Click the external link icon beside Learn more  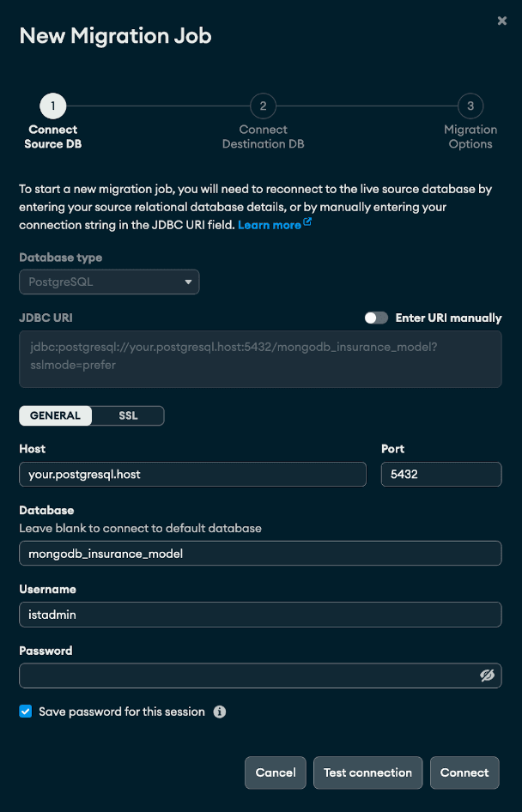point(307,224)
